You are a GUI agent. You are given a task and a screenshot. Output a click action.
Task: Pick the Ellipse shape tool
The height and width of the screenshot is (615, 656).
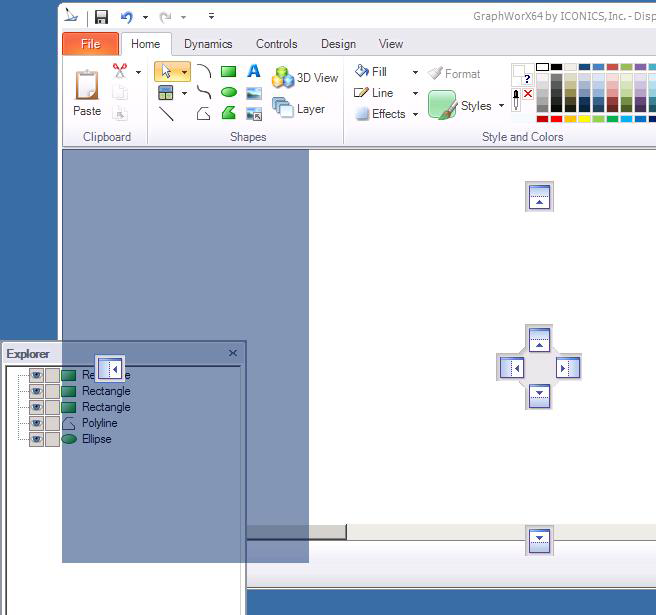click(x=229, y=93)
